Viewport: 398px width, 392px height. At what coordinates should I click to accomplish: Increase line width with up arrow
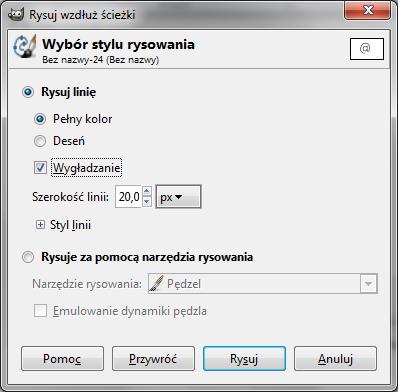click(147, 191)
